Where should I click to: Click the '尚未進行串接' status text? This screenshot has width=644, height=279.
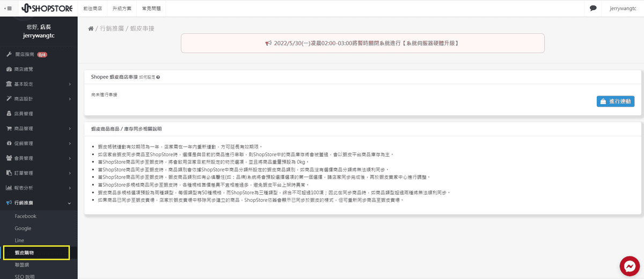(x=104, y=94)
